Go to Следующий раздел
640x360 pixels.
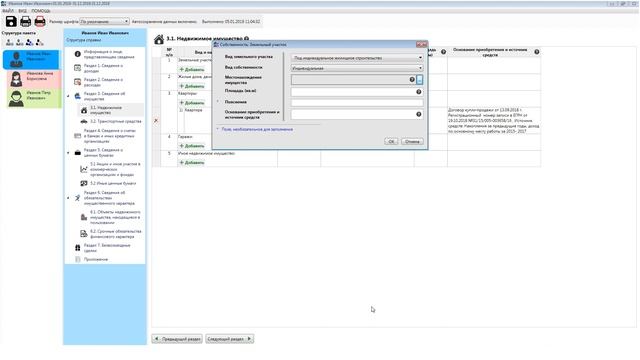[229, 339]
